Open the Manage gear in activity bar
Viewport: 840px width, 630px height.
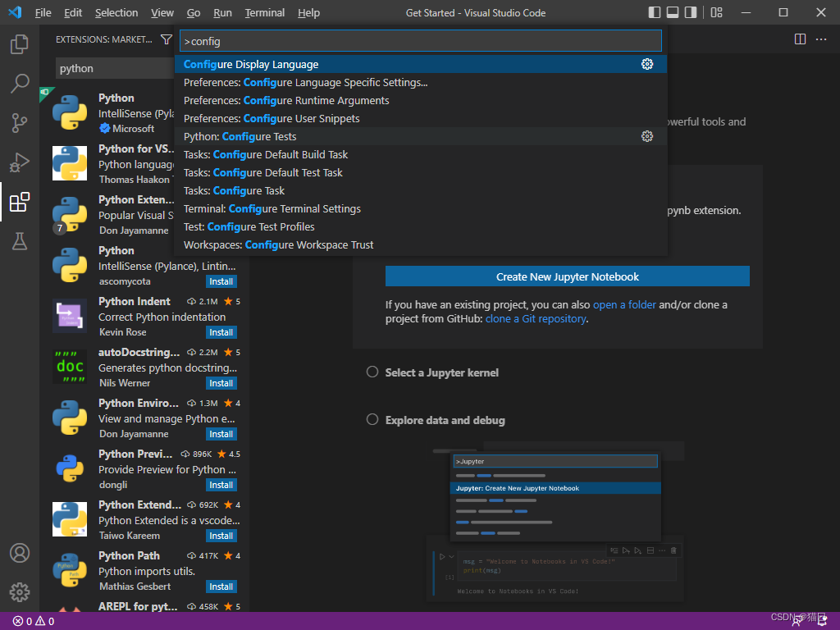pos(20,592)
